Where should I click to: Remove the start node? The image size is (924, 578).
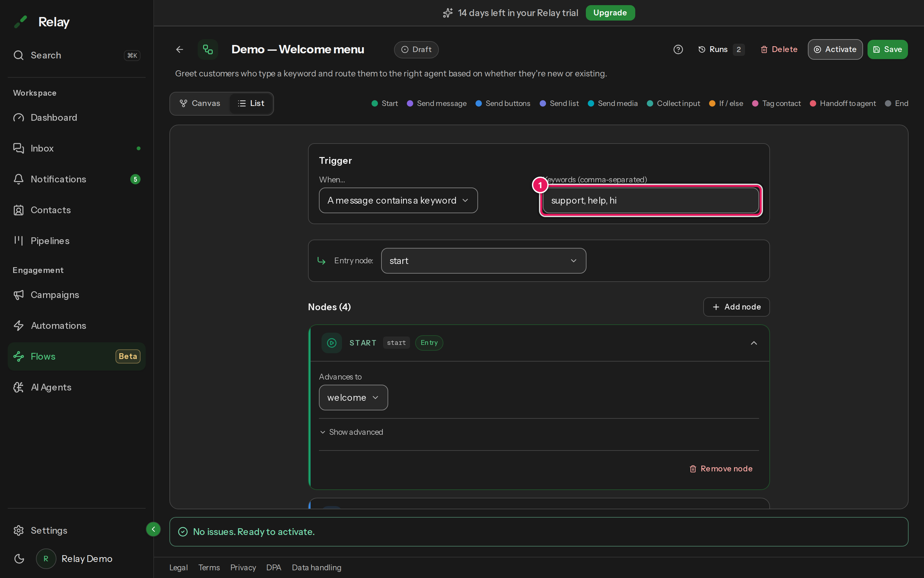tap(721, 469)
